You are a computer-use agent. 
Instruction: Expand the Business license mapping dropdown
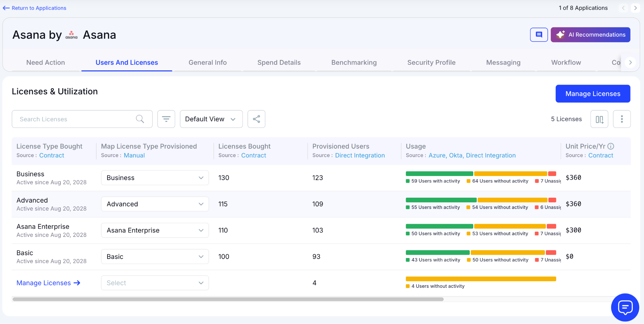tap(155, 178)
